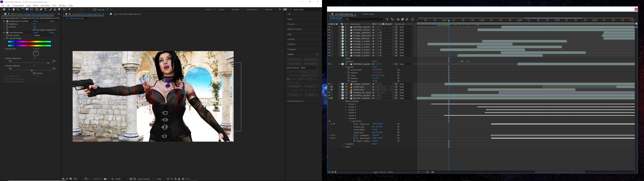Click composition mini-flowchart icon in timeline
This screenshot has width=644, height=181.
point(387,19)
